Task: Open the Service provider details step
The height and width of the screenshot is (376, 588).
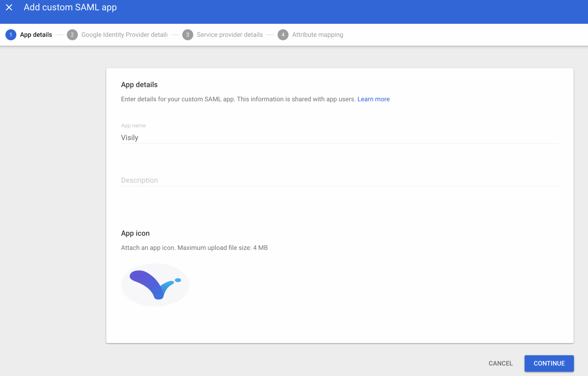Action: [230, 34]
